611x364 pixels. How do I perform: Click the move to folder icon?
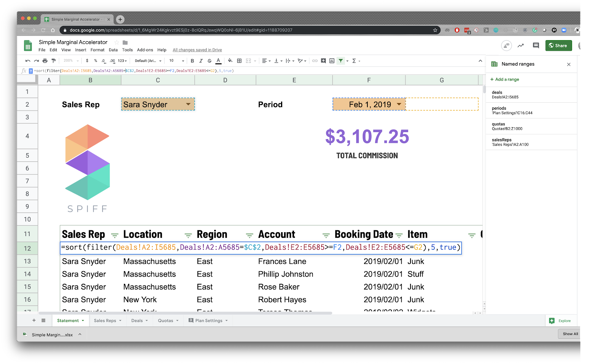[x=125, y=42]
